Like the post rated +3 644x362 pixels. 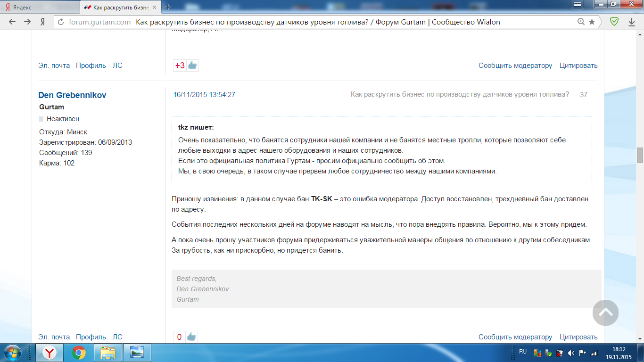[192, 66]
